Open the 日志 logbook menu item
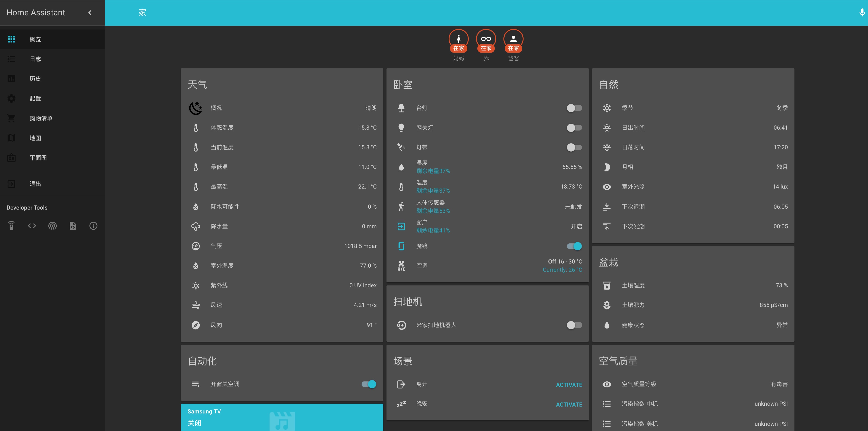Viewport: 868px width, 431px height. pos(35,59)
